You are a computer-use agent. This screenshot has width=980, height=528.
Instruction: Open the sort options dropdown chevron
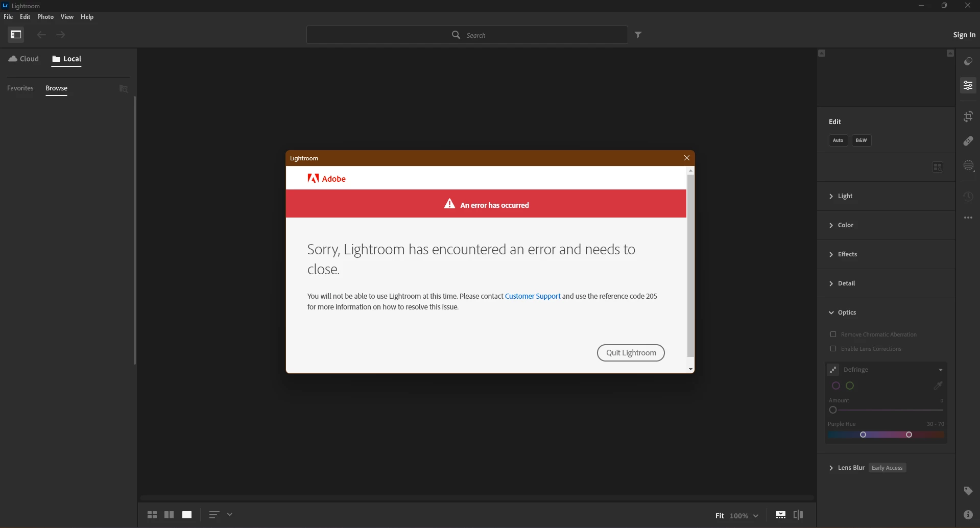(230, 515)
